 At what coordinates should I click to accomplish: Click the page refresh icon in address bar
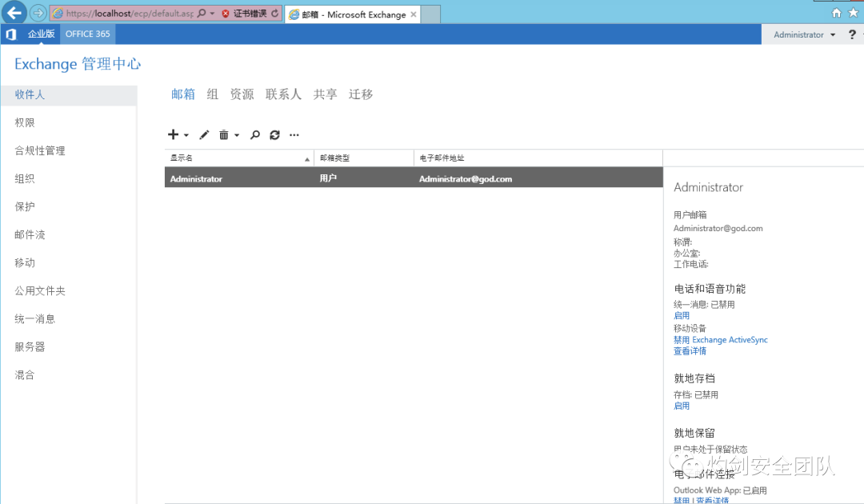(x=275, y=14)
